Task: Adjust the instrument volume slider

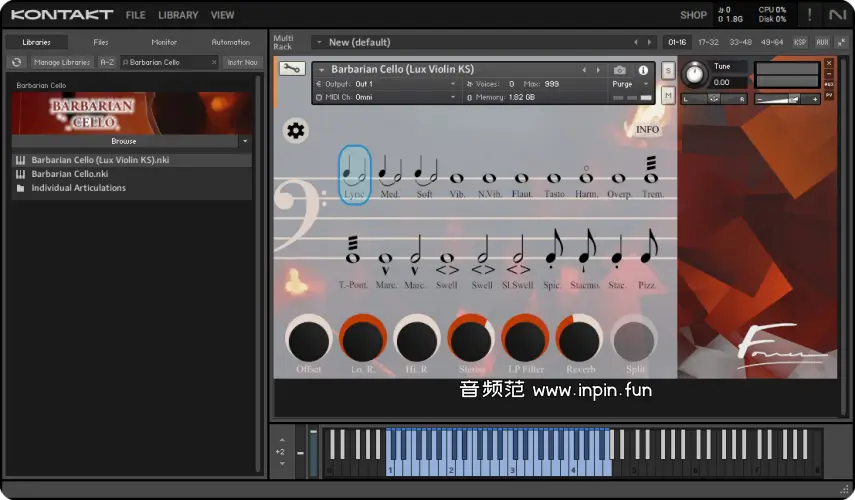Action: click(794, 98)
